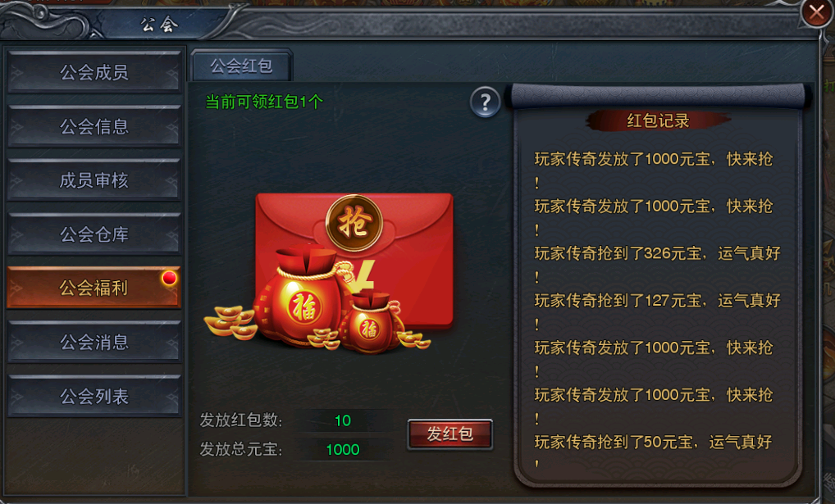The height and width of the screenshot is (504, 835).
Task: Tap the small 福 lucky bag
Action: (370, 323)
